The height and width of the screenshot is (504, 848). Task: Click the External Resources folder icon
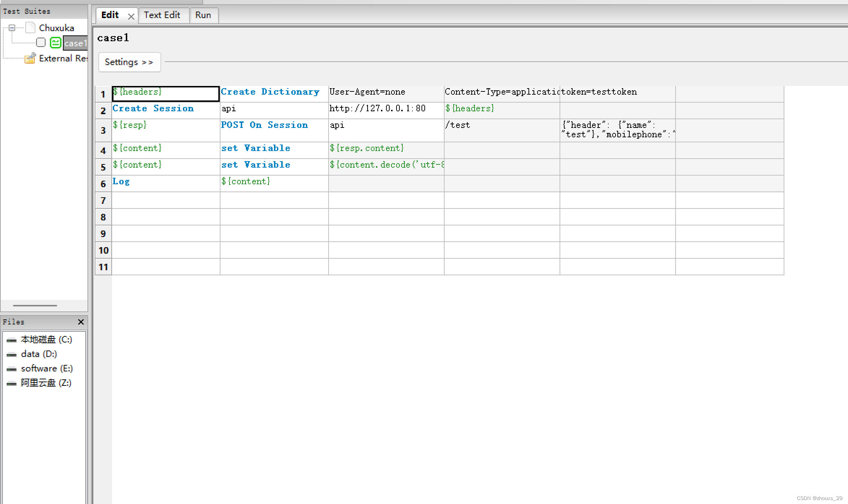click(x=30, y=58)
